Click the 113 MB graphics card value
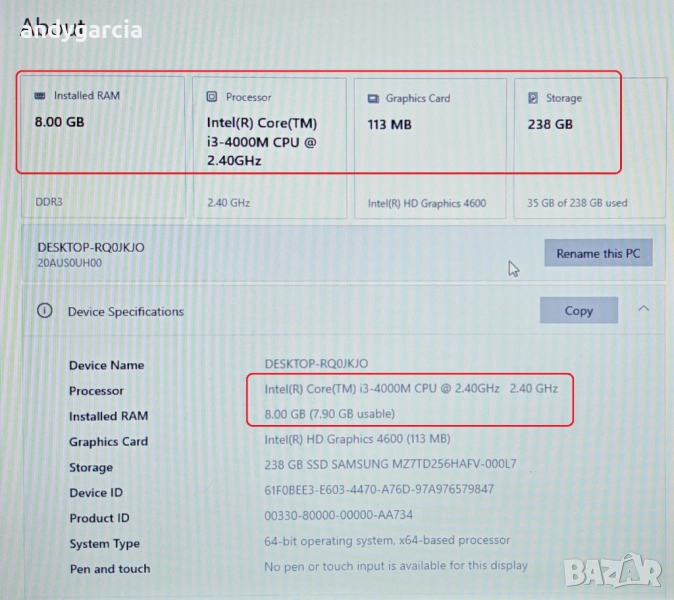674x600 pixels. (x=389, y=125)
